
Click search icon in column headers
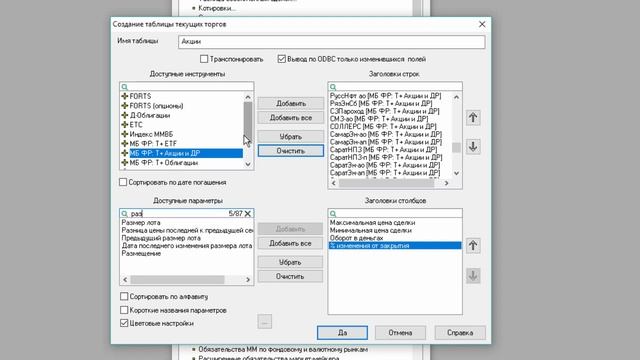pyautogui.click(x=333, y=213)
